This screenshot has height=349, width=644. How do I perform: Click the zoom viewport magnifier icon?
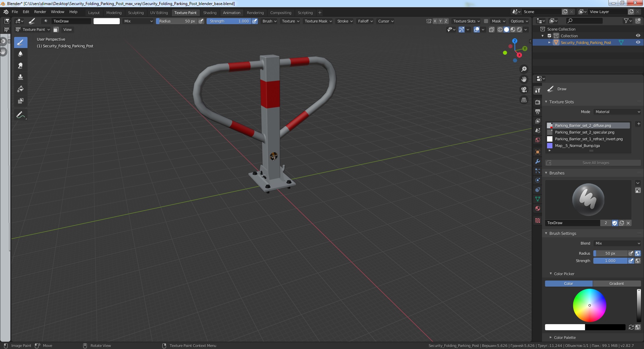point(524,69)
